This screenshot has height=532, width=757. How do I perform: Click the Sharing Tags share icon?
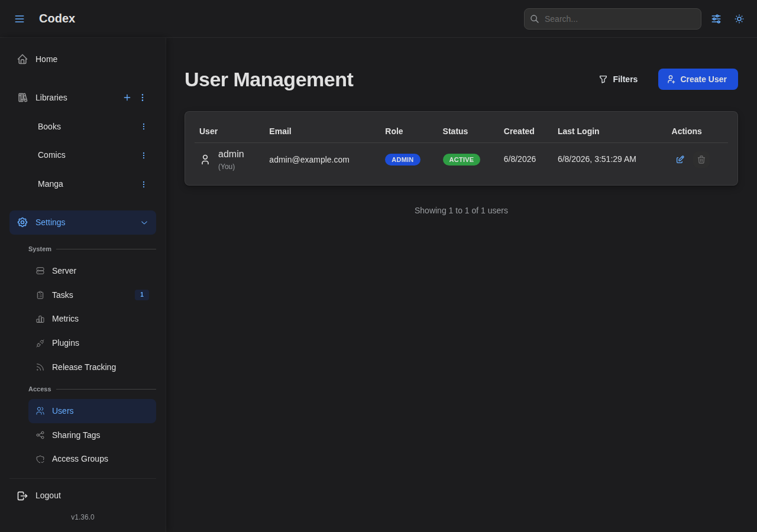(40, 435)
